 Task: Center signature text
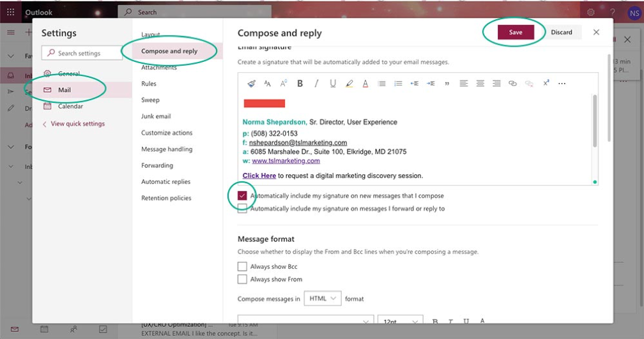coord(480,83)
